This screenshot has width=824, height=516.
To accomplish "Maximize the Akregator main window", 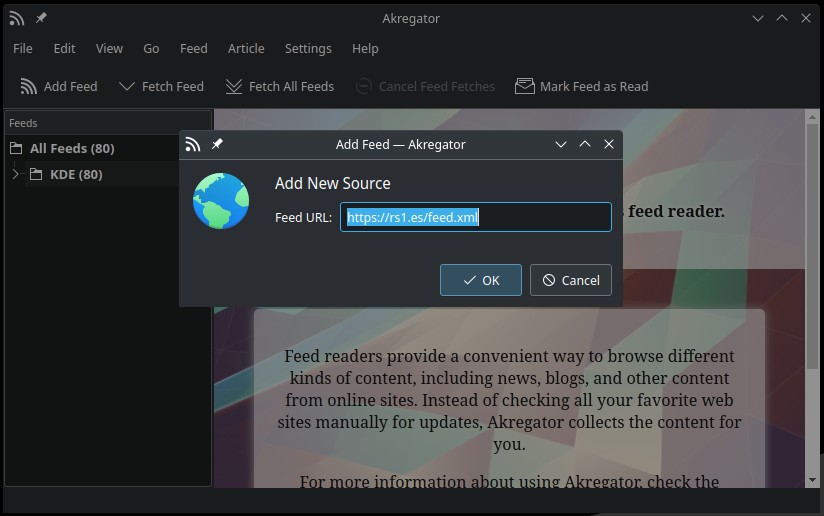I will click(781, 18).
